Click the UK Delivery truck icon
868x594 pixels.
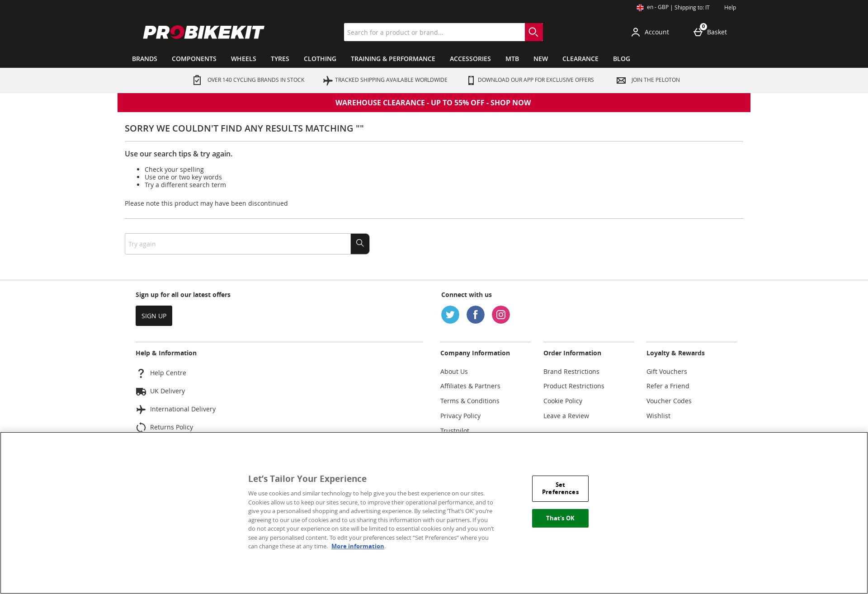tap(141, 391)
